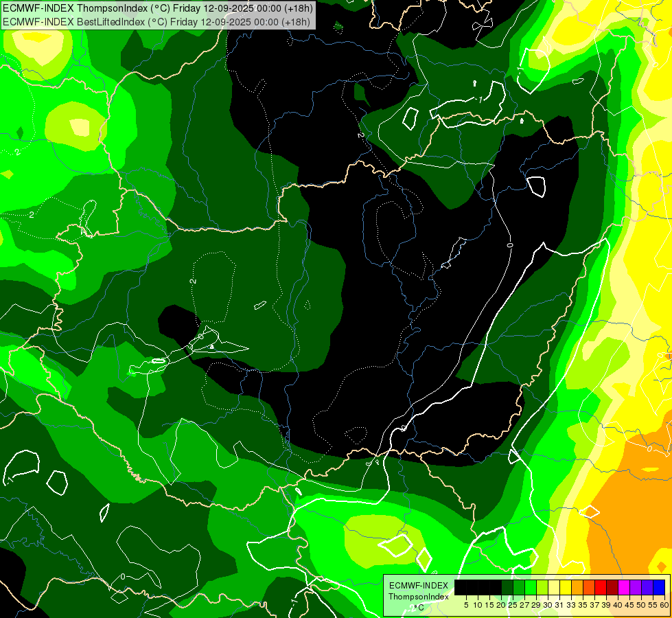
Task: Click the legend tick value 31
Action: point(559,605)
